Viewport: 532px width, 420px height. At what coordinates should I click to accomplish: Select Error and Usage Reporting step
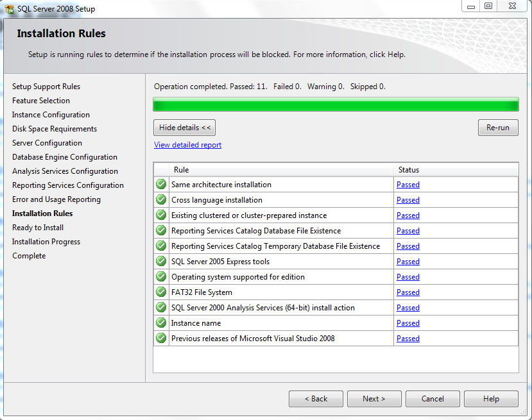56,199
